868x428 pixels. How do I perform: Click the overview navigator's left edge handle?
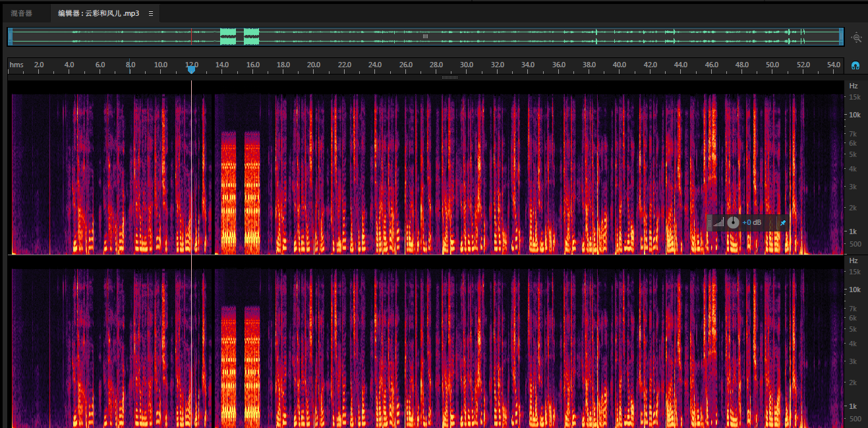click(10, 37)
